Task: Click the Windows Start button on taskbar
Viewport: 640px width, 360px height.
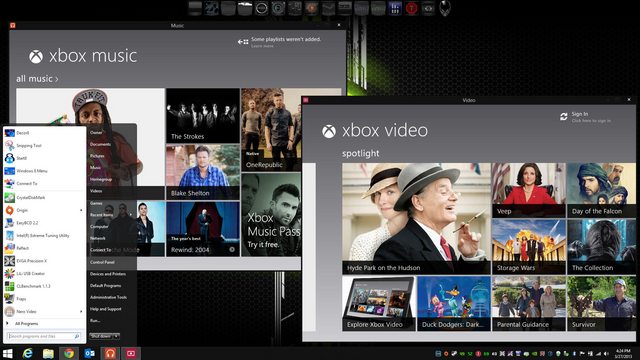Action: pos(8,353)
